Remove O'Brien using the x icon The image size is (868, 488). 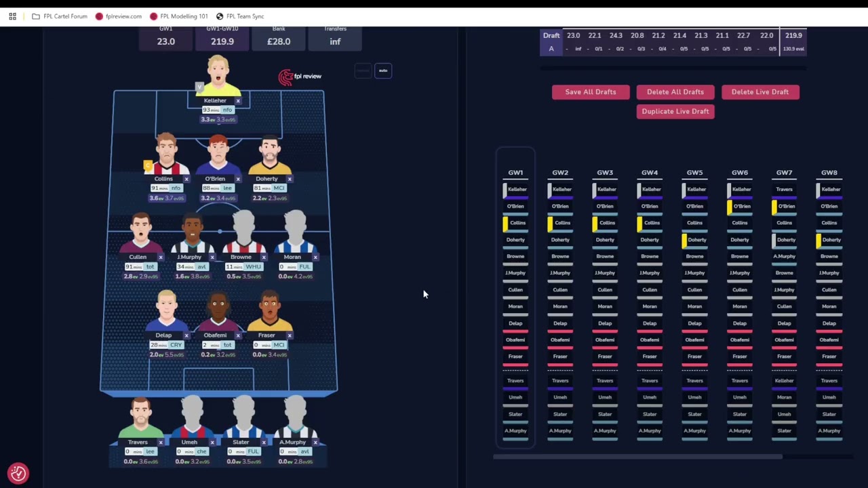[238, 180]
